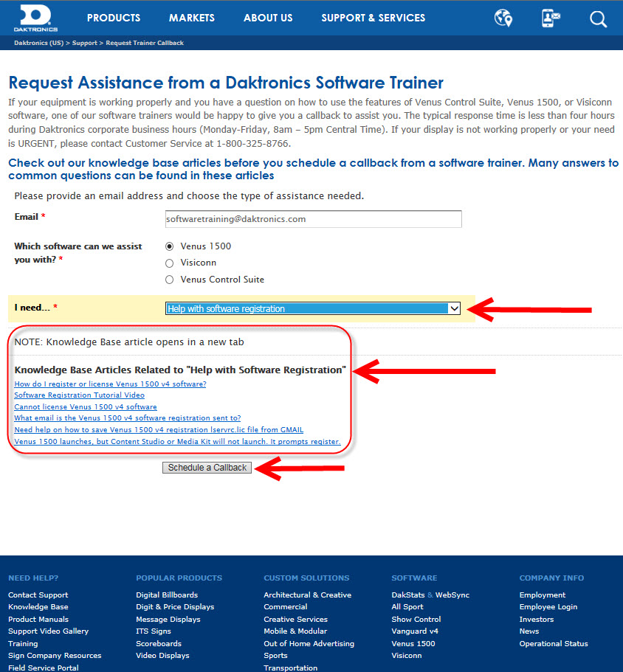Image resolution: width=623 pixels, height=672 pixels.
Task: Open "Cannot license Venus 1500 v4 software" article
Action: (x=86, y=407)
